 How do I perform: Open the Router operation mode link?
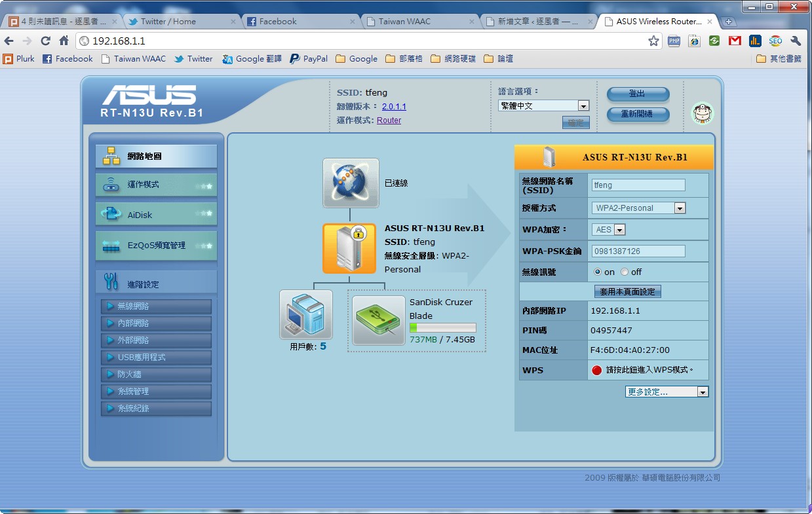coord(389,120)
